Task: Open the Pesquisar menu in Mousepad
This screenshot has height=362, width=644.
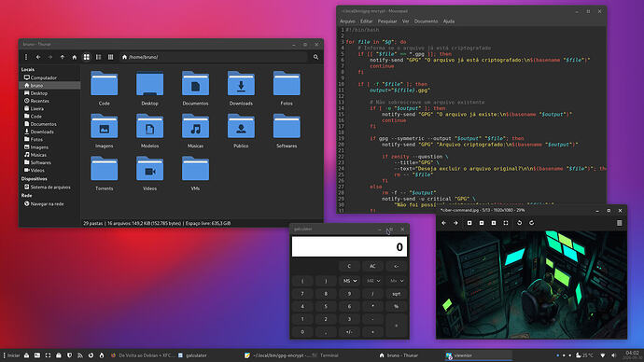Action: [x=387, y=21]
